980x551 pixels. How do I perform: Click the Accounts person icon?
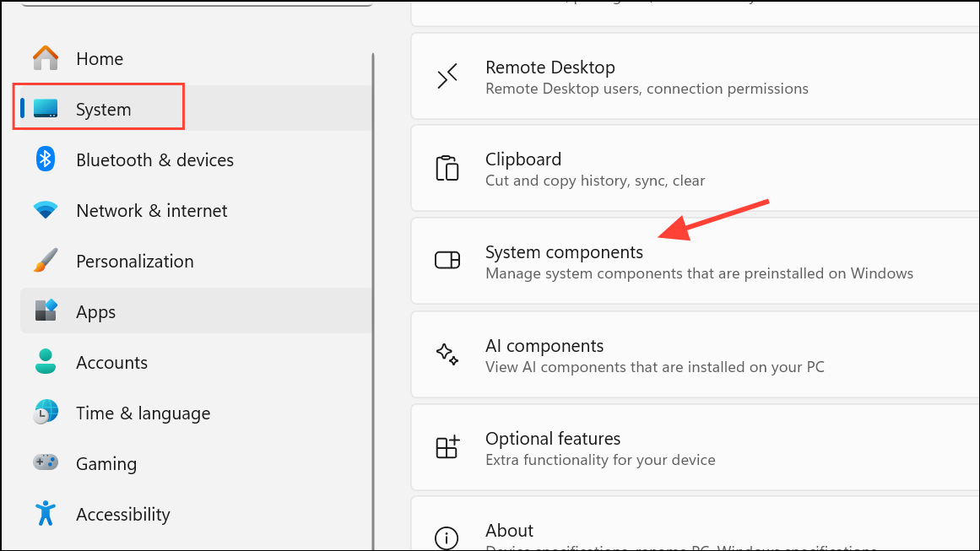(x=45, y=361)
